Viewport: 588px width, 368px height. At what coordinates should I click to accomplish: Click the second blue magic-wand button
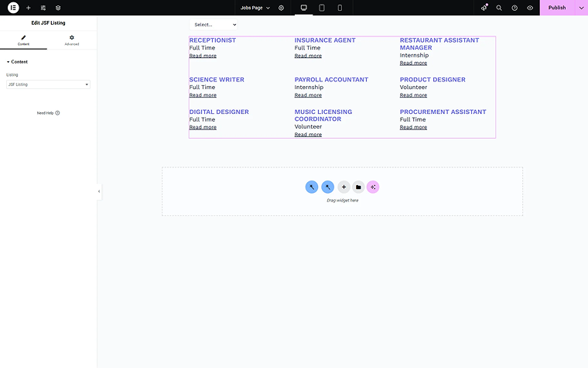(x=328, y=187)
